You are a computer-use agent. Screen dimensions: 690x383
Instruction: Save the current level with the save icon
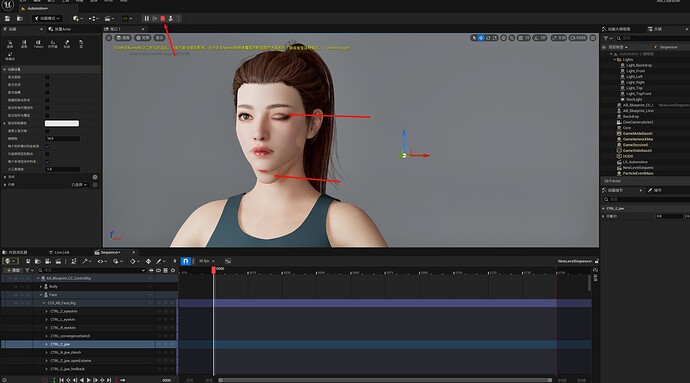point(7,18)
